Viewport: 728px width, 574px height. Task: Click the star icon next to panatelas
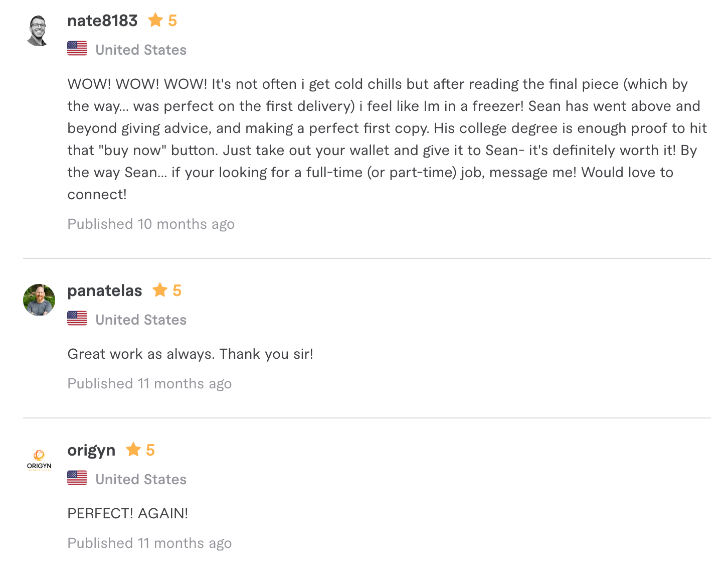[160, 290]
